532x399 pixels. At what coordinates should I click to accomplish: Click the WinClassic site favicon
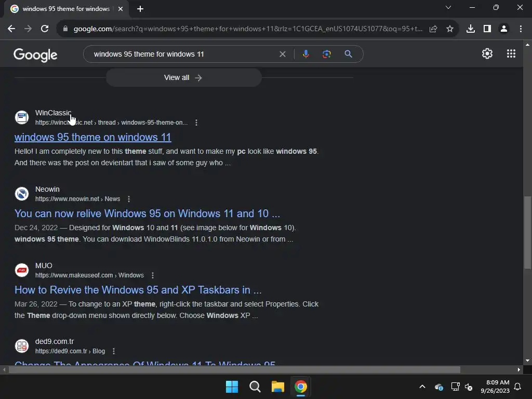(22, 117)
